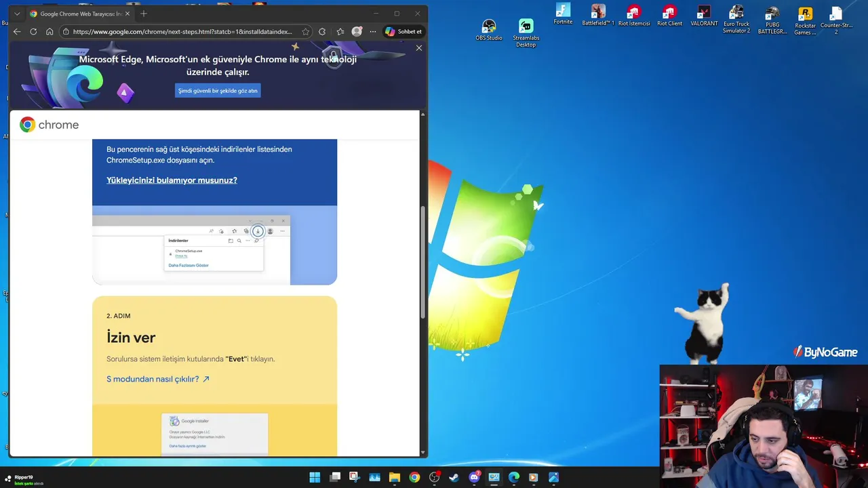This screenshot has height=488, width=868.
Task: Open Steam from the taskbar
Action: [454, 477]
